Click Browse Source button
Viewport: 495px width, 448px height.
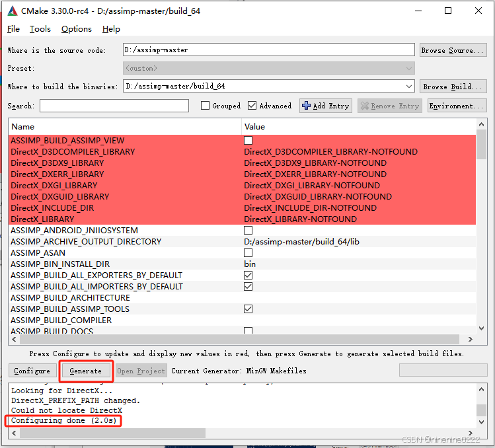tap(453, 50)
